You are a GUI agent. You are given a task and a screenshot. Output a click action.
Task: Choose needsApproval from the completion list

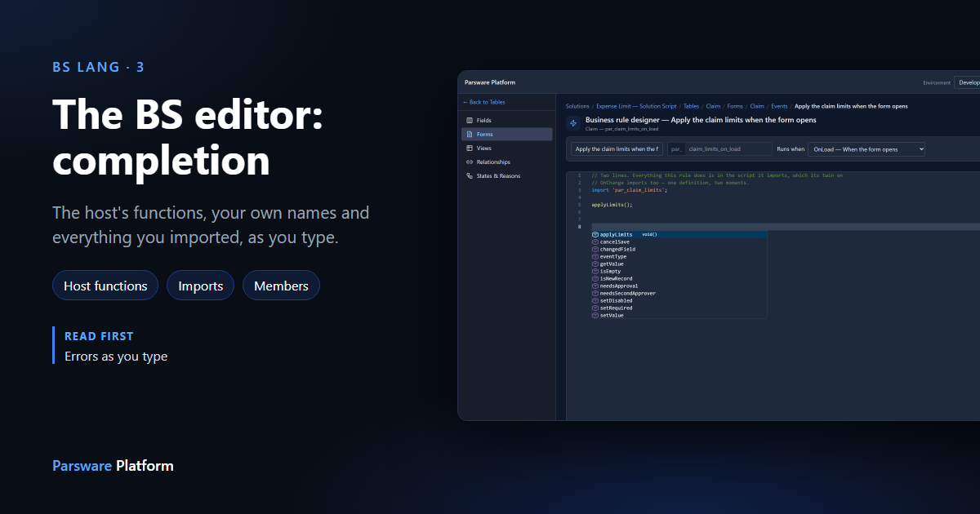tap(679, 286)
